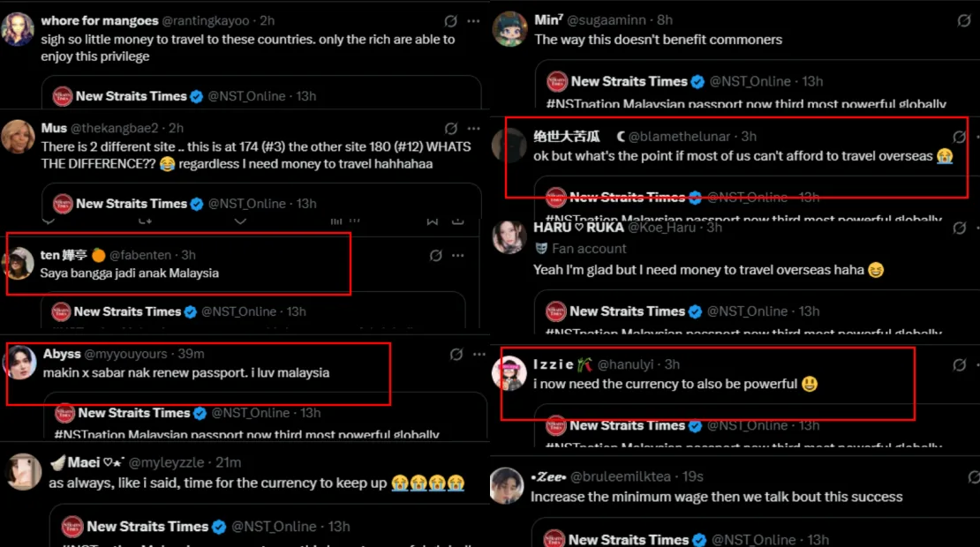Screen dimensions: 980x547
Task: Click the Zee profile avatar
Action: click(509, 486)
